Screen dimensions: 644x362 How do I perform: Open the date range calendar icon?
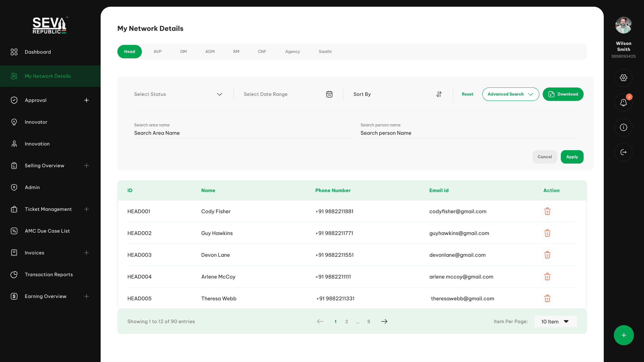[x=329, y=94]
